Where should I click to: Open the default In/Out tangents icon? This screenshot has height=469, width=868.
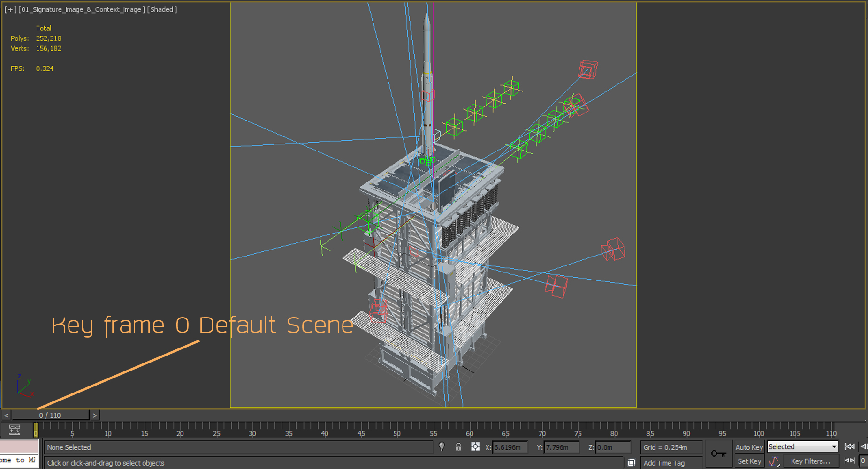(x=774, y=461)
